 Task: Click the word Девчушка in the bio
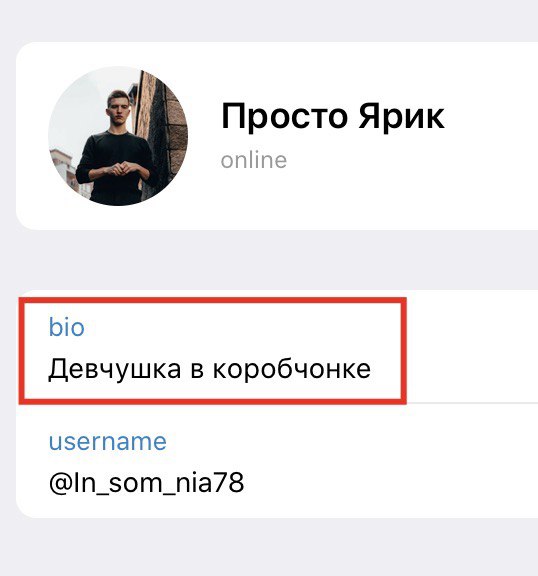pyautogui.click(x=115, y=370)
